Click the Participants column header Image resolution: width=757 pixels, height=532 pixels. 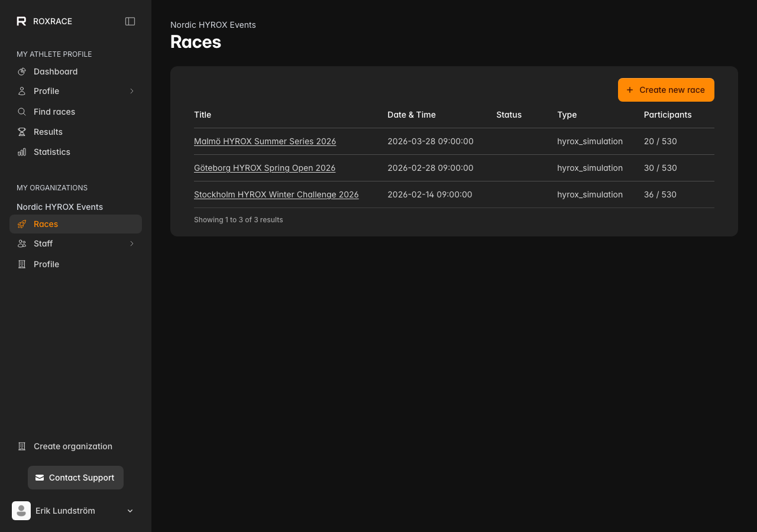(x=668, y=115)
